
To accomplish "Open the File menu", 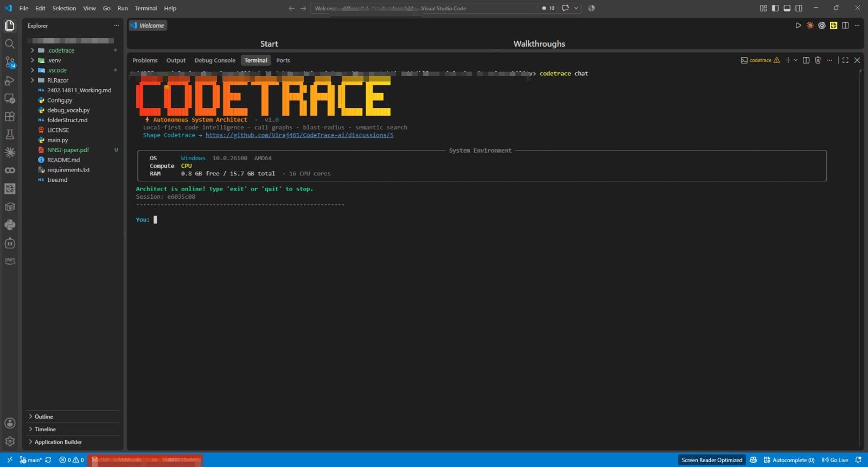I will (24, 8).
